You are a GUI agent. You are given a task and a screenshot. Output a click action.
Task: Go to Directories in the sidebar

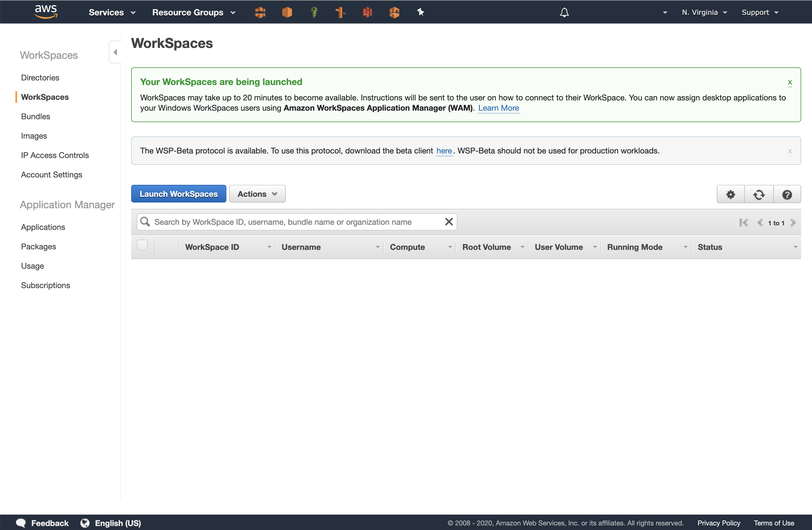(x=40, y=78)
